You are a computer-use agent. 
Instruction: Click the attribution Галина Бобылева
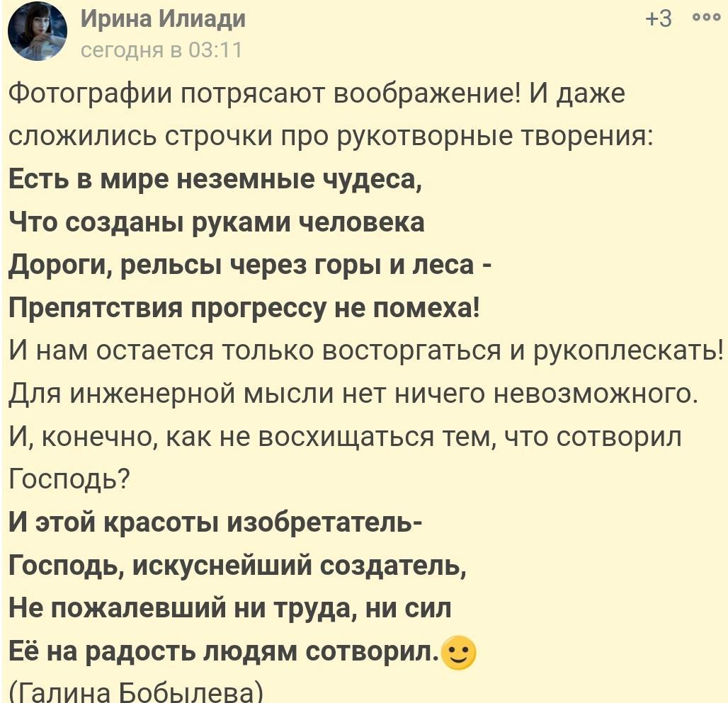[x=135, y=691]
